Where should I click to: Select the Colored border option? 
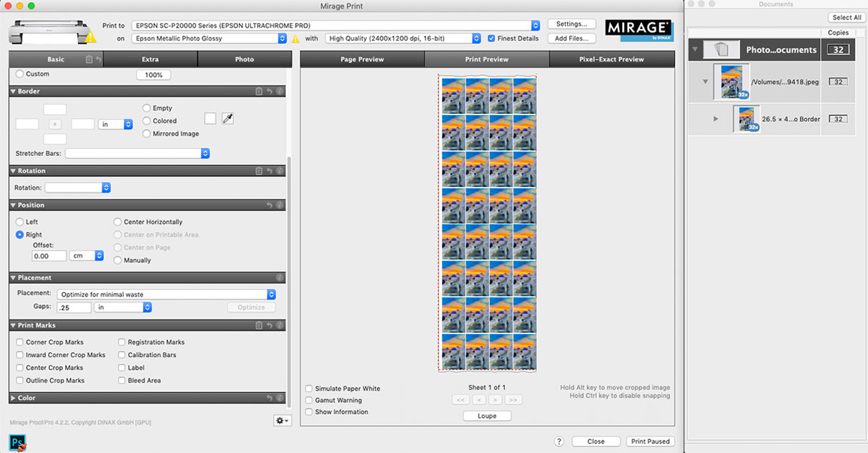coord(147,121)
